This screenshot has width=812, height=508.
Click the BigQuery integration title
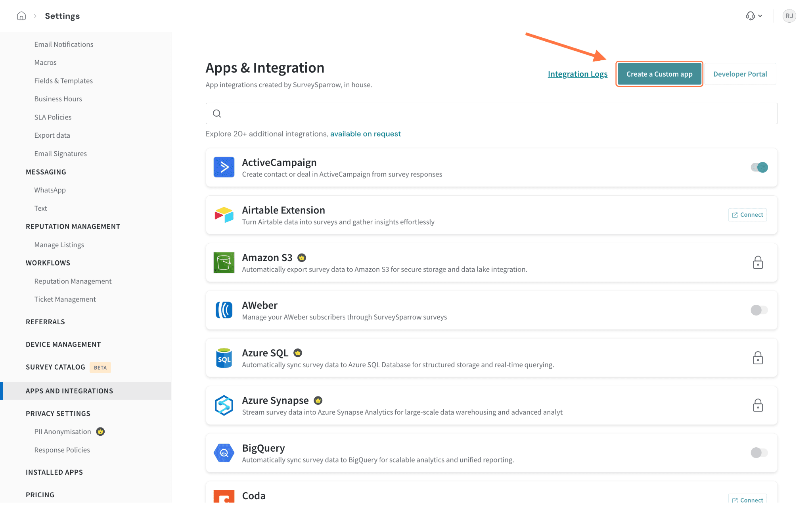coord(263,448)
